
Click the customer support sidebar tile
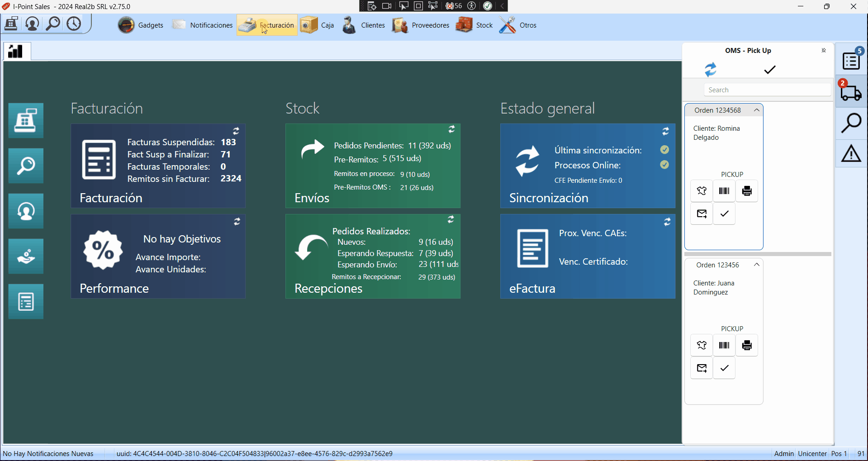tap(26, 211)
